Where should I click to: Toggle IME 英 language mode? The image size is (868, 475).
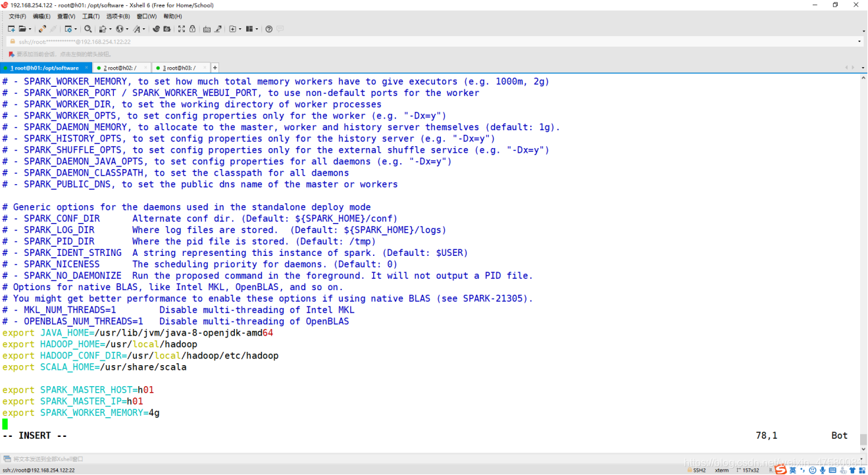point(792,470)
